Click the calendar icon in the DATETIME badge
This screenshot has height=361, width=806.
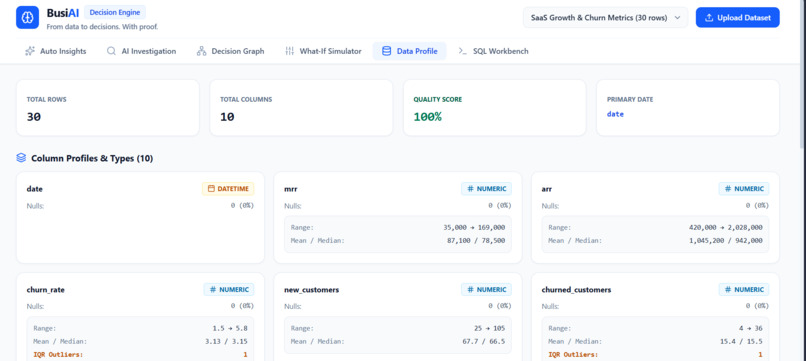pyautogui.click(x=211, y=189)
